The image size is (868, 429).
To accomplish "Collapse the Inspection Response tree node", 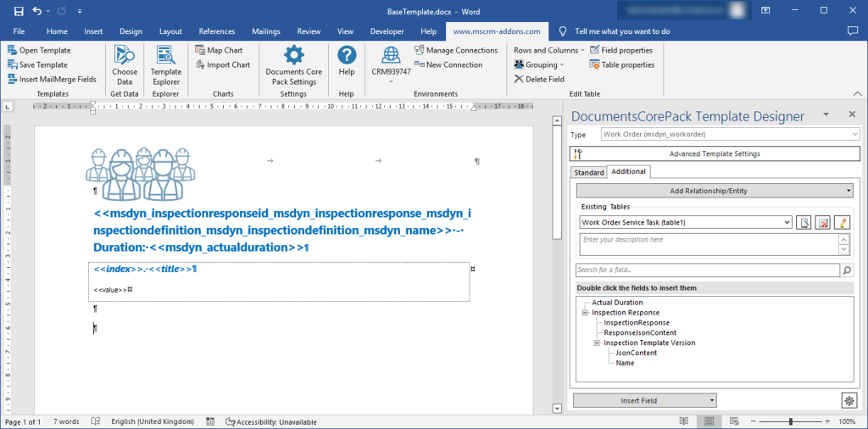I will [x=585, y=313].
